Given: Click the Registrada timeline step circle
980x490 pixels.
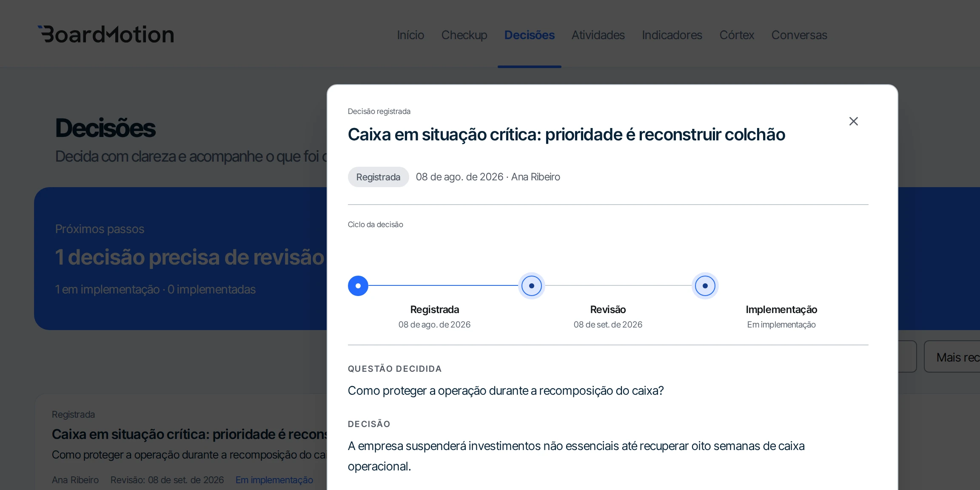Looking at the screenshot, I should pyautogui.click(x=358, y=286).
